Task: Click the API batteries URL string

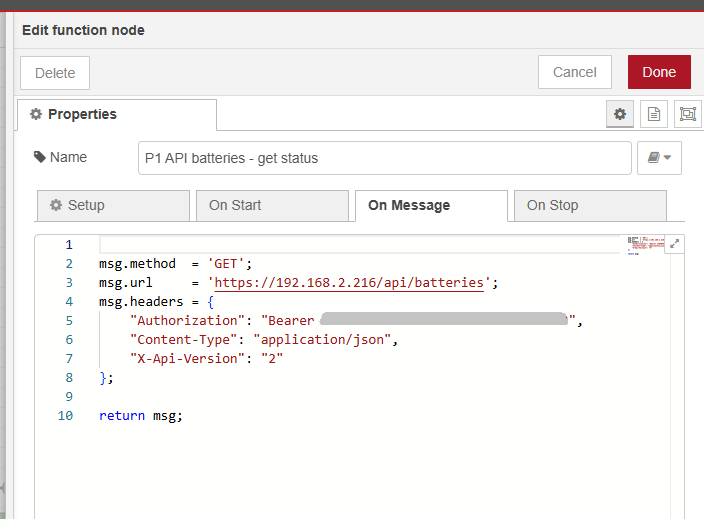Action: coord(350,283)
